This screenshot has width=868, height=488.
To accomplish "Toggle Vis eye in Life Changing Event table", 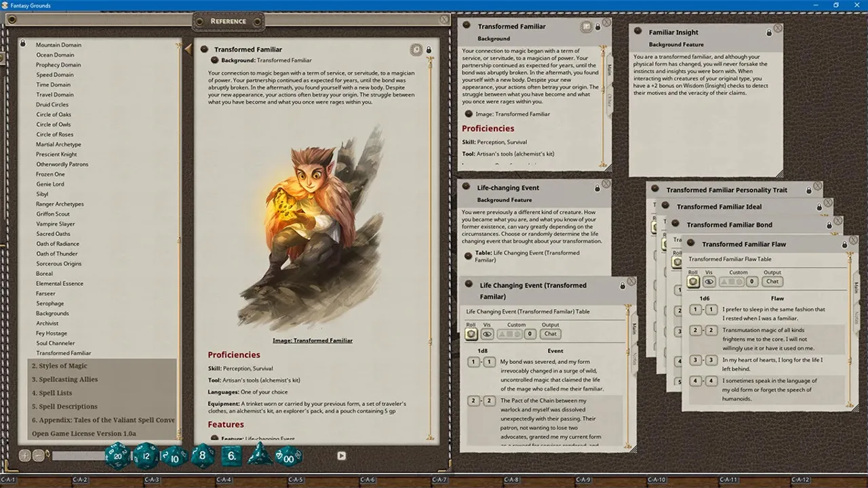I will [x=487, y=333].
